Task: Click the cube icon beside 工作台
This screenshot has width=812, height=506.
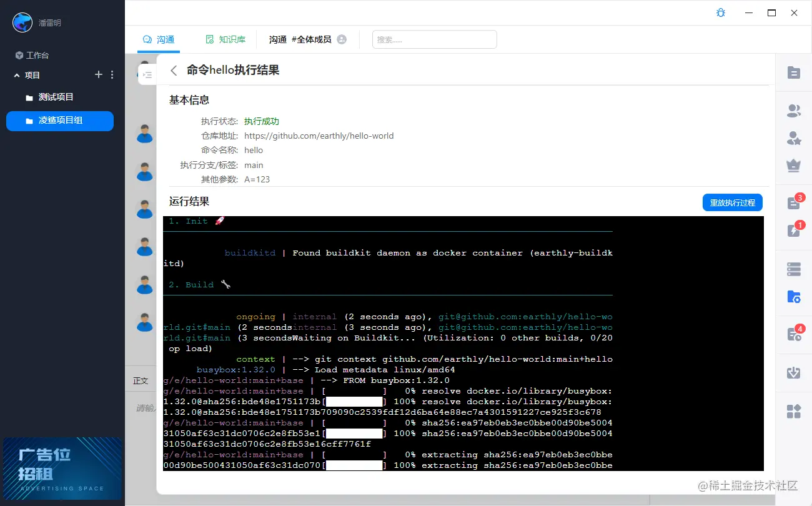Action: click(19, 55)
